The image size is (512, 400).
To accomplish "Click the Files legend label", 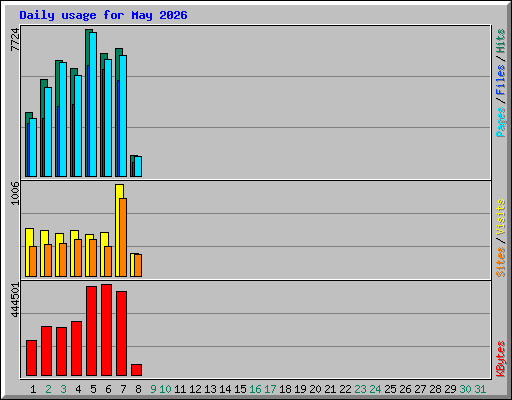I will [x=500, y=80].
